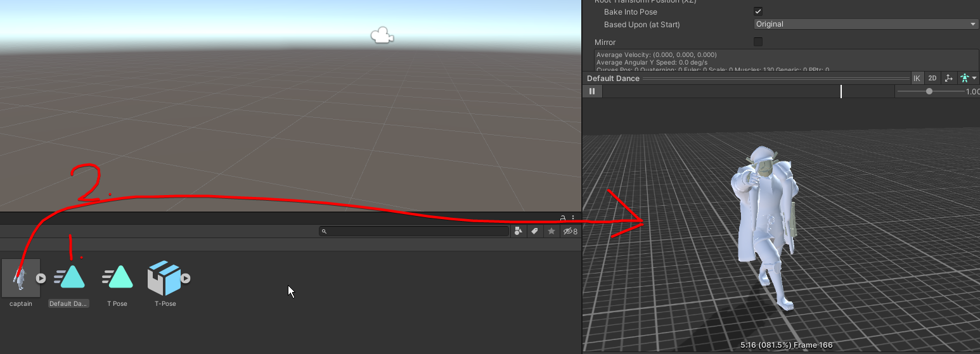The width and height of the screenshot is (980, 354).
Task: Toggle the IK button in preview
Action: click(x=917, y=79)
